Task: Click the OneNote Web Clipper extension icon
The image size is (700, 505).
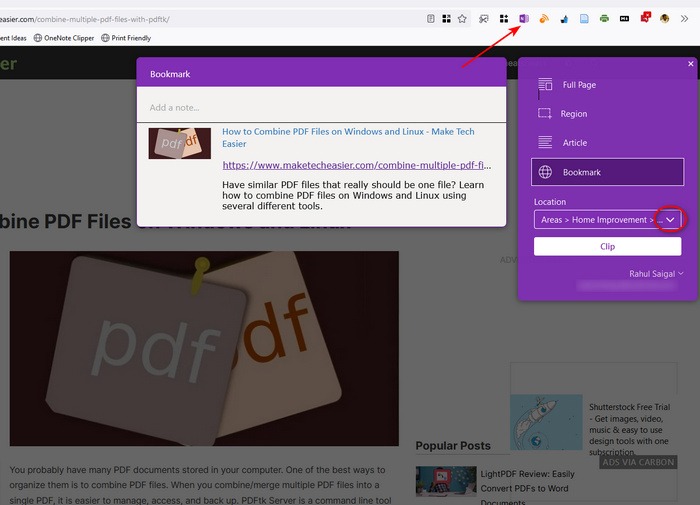Action: (524, 19)
